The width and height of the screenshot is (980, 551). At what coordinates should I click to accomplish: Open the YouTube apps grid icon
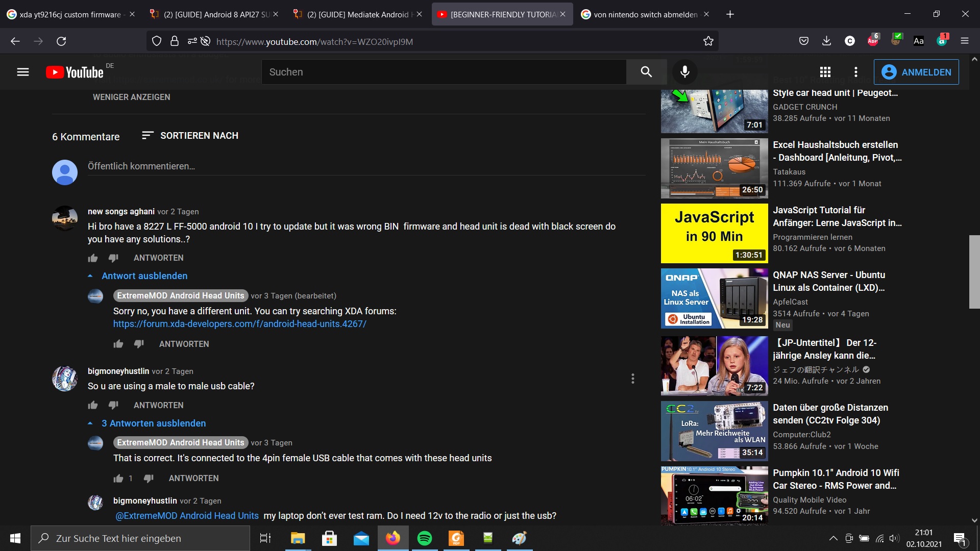825,72
